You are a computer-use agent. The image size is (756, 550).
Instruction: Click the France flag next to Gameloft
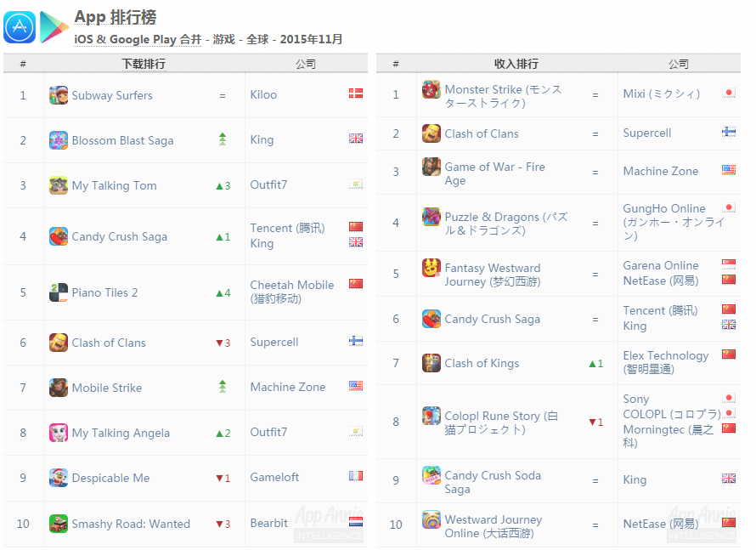pyautogui.click(x=356, y=476)
